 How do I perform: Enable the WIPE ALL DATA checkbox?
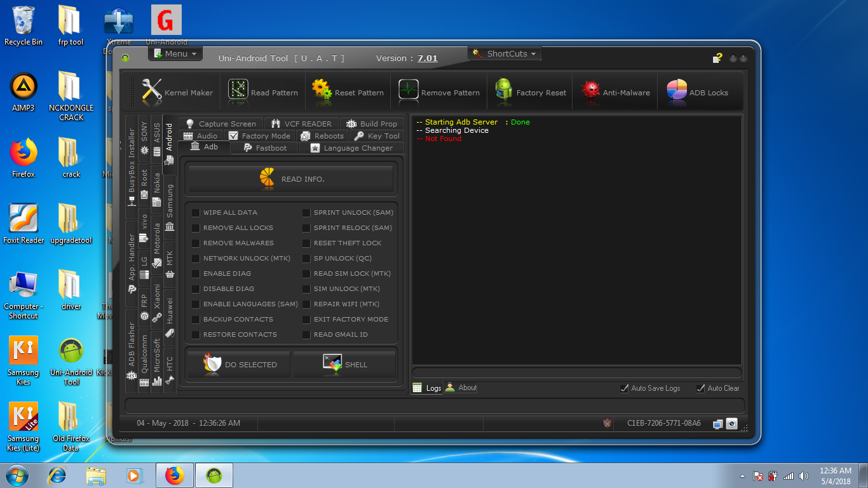click(x=196, y=213)
